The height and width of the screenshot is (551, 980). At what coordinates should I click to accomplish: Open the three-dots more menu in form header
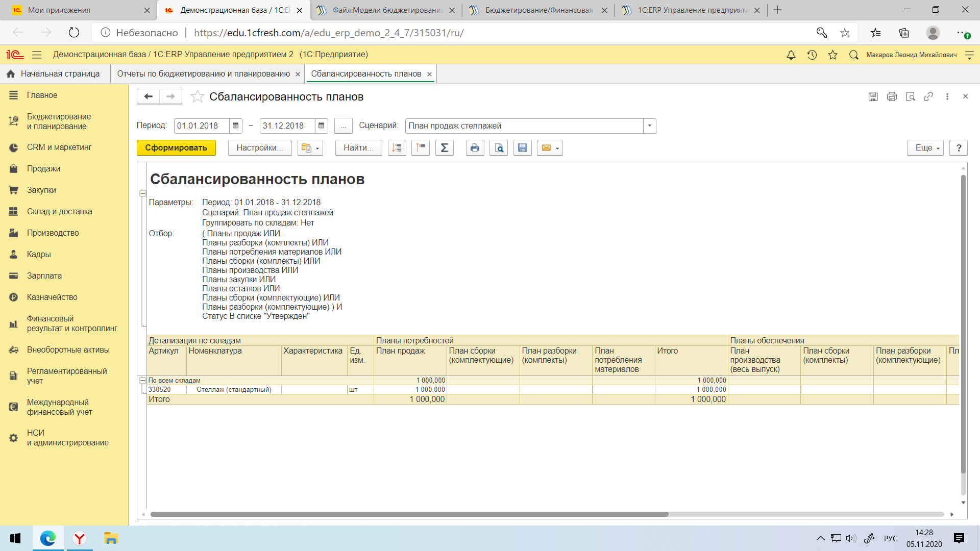(947, 96)
